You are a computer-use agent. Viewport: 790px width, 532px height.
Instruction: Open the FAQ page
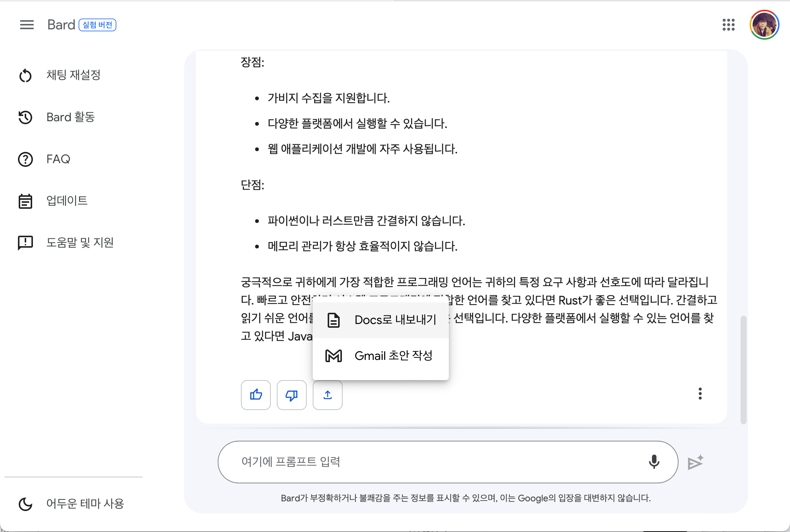pyautogui.click(x=58, y=159)
